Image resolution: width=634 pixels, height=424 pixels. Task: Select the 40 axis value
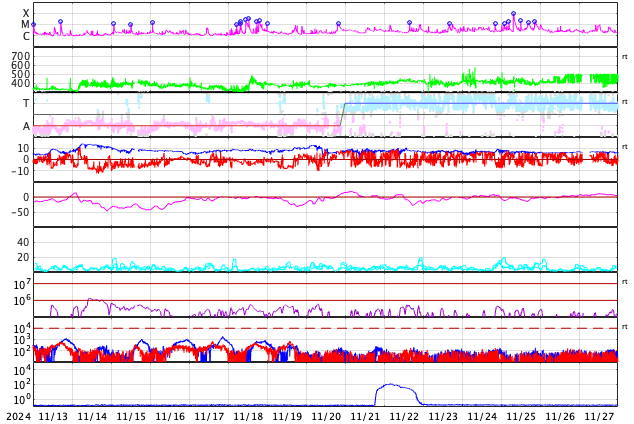[23, 243]
